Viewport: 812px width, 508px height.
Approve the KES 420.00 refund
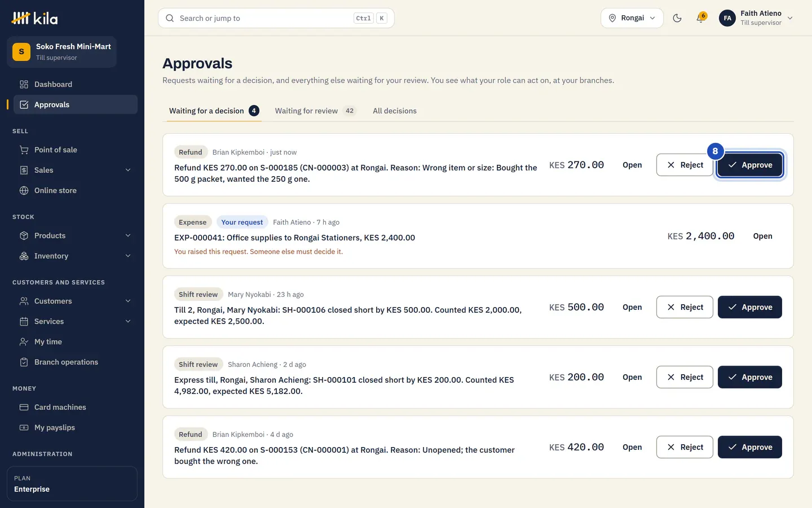click(x=750, y=447)
